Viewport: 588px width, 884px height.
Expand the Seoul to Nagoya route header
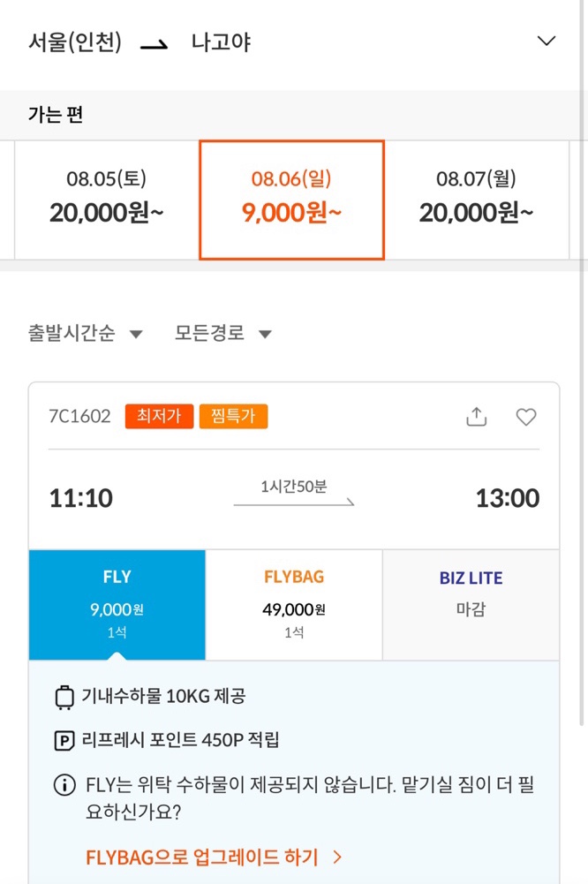(x=547, y=42)
